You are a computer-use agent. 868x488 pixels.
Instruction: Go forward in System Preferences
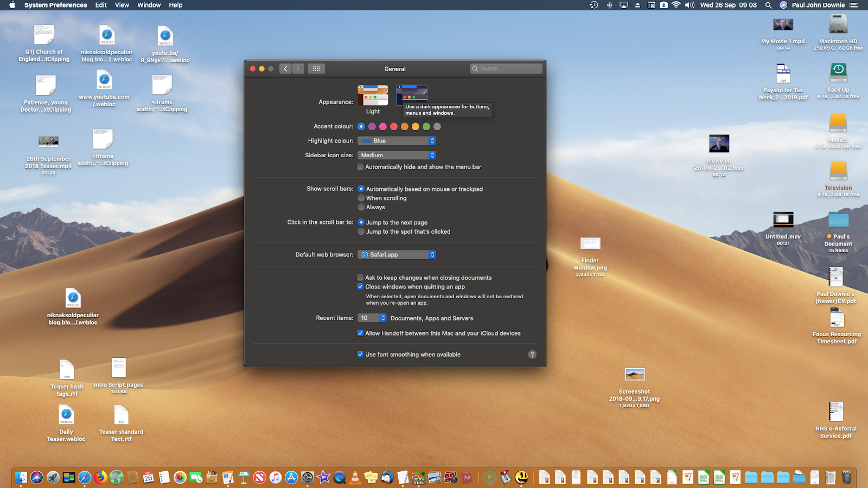[x=298, y=69]
